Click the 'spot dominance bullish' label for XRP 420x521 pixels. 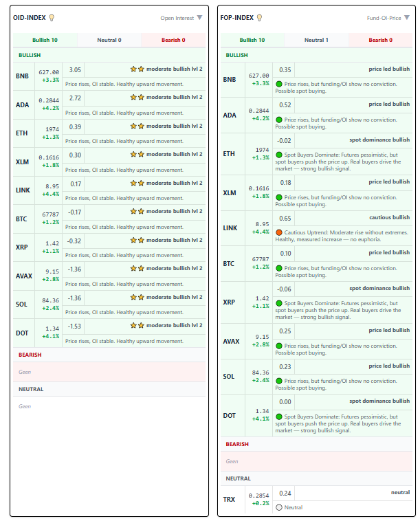(379, 289)
